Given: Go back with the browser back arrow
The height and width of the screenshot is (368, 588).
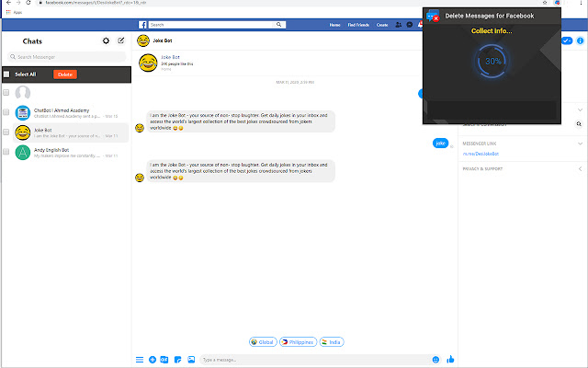Looking at the screenshot, I should [x=8, y=2].
